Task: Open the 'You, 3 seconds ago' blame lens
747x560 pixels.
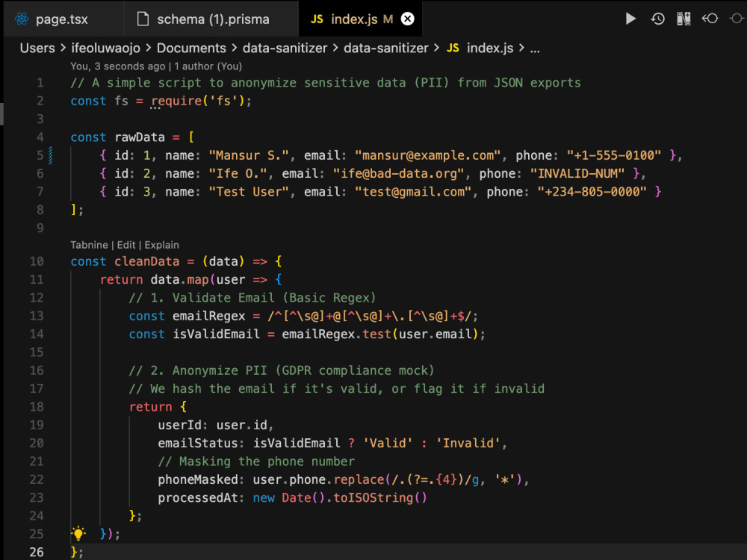Action: (118, 66)
